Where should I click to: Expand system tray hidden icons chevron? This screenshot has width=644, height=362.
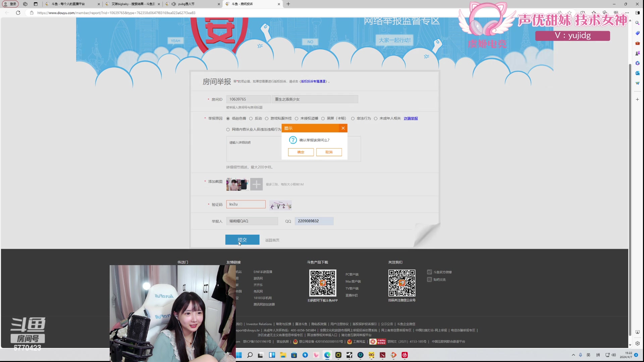click(x=573, y=355)
